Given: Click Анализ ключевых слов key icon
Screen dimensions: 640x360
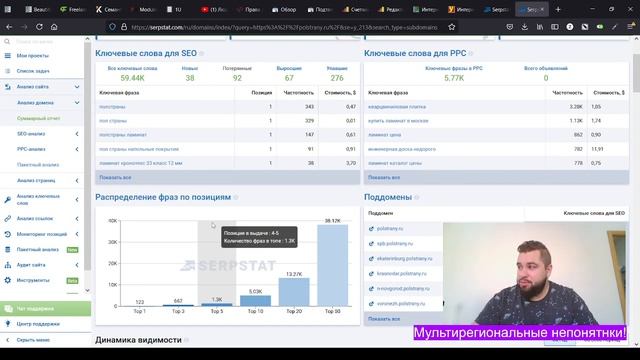Looking at the screenshot, I should tap(8, 200).
